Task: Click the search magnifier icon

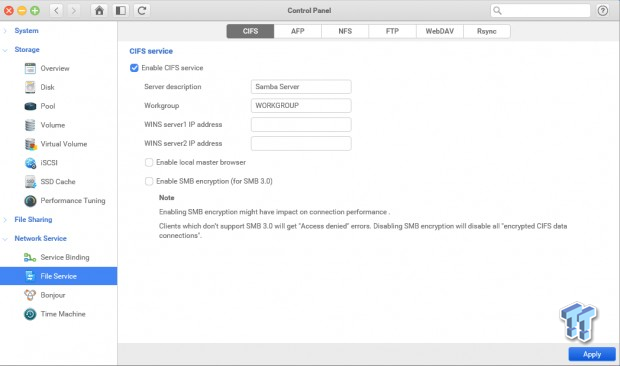Action: point(497,11)
